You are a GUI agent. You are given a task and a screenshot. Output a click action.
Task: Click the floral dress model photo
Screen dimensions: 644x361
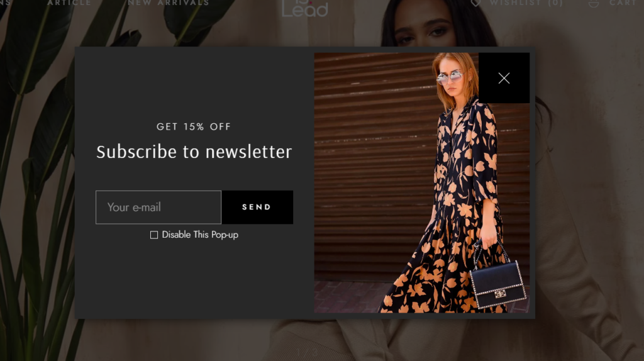[x=422, y=183]
